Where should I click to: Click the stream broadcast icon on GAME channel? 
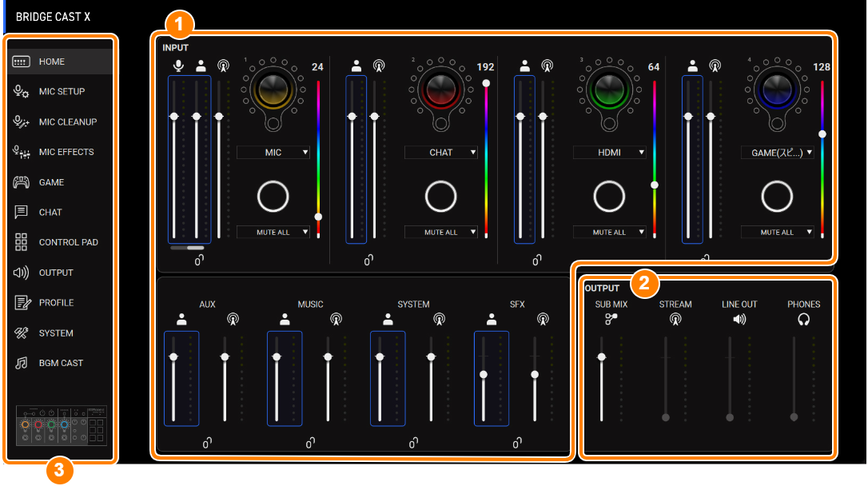tap(715, 66)
